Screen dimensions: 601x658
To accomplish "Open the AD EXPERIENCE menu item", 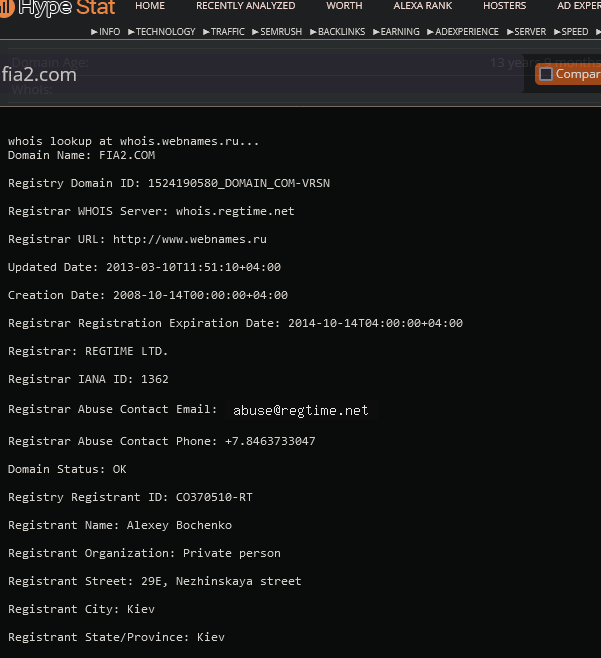I will (x=579, y=6).
